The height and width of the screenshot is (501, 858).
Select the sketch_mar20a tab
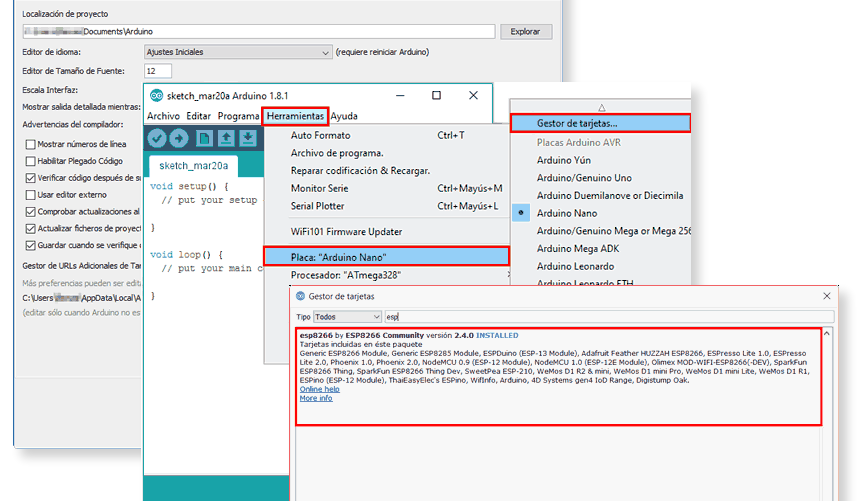(x=193, y=166)
